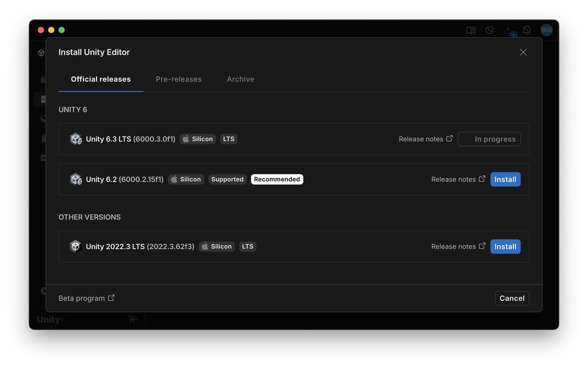This screenshot has width=588, height=368.
Task: Open Release notes for Unity 6.2
Action: pos(458,179)
